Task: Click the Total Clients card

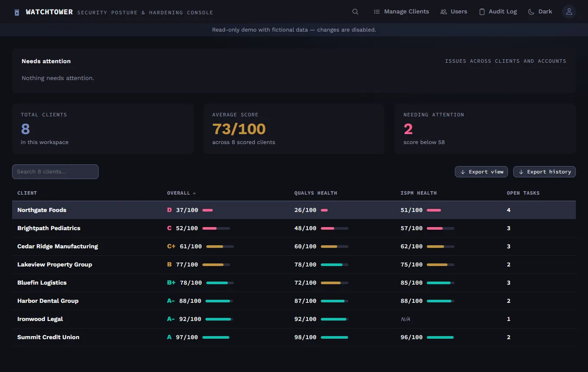Action: tap(102, 129)
